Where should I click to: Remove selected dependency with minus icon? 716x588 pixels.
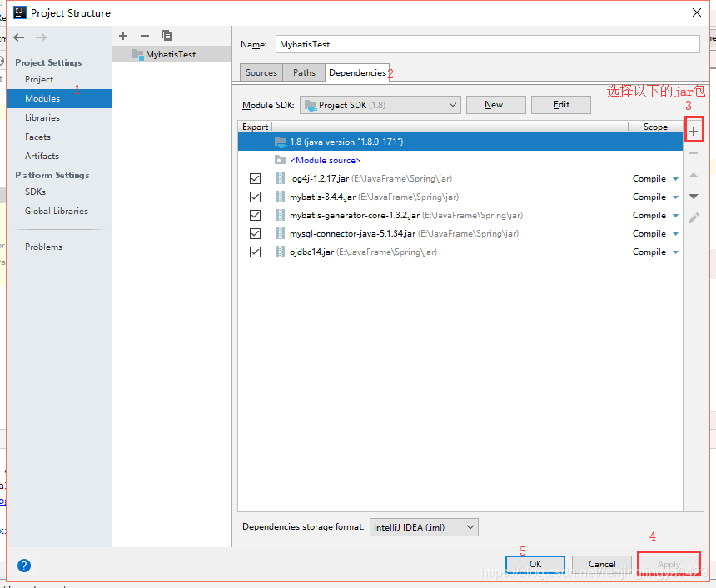(694, 153)
